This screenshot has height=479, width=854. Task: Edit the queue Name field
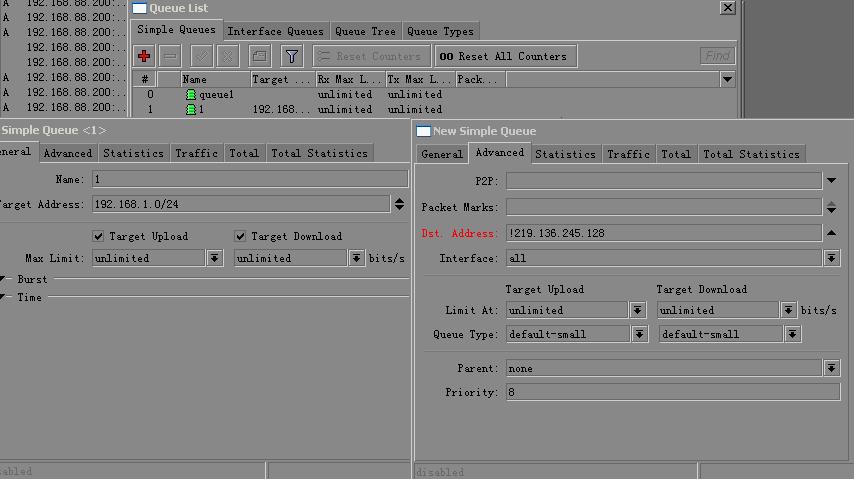(x=250, y=179)
